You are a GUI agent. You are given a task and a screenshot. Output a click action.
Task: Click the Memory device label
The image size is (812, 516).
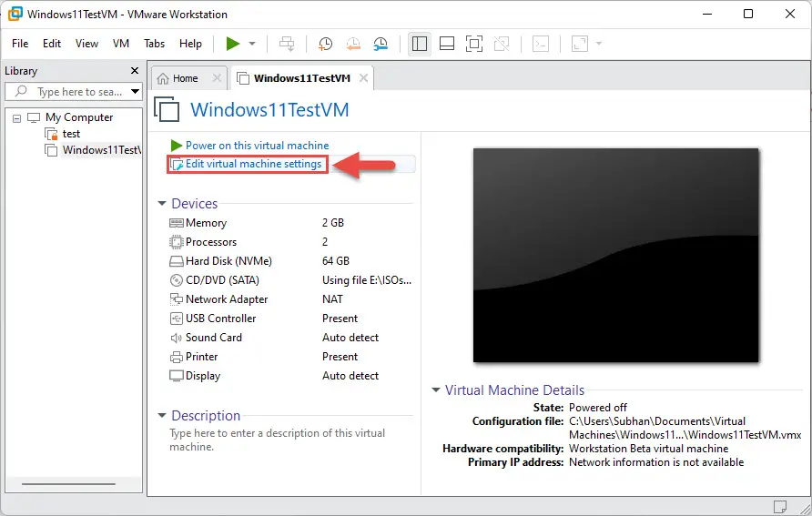pyautogui.click(x=206, y=223)
